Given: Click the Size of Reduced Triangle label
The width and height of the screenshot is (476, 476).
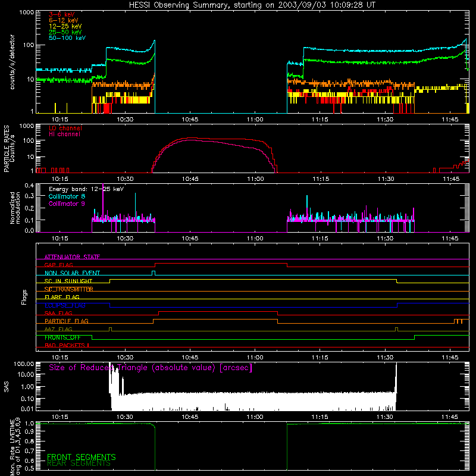Looking at the screenshot, I should 151,368.
